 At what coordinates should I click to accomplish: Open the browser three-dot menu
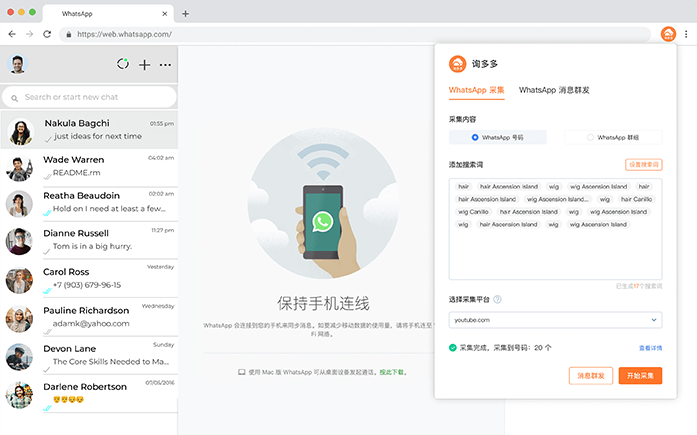click(x=686, y=34)
